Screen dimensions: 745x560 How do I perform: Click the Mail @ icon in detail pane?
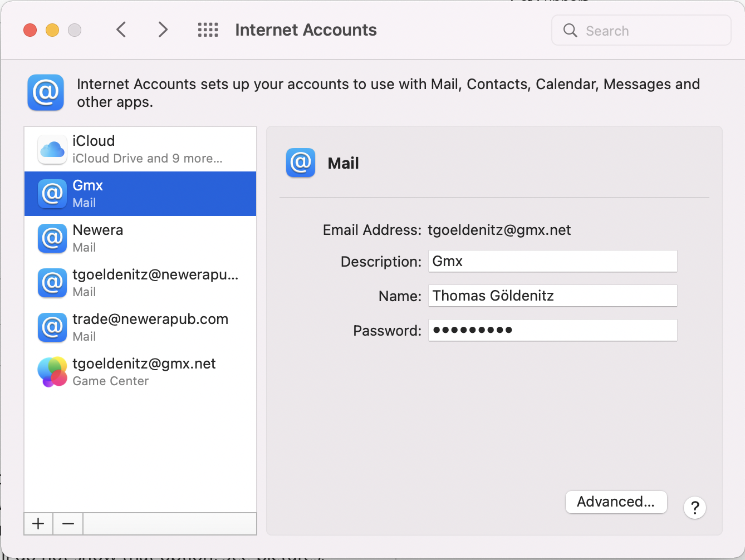[301, 163]
